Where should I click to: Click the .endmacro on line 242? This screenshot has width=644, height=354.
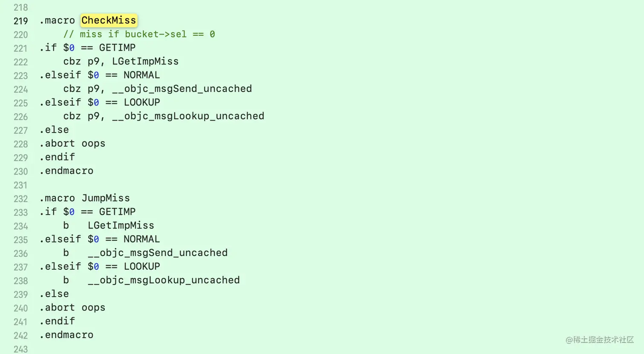(x=66, y=335)
